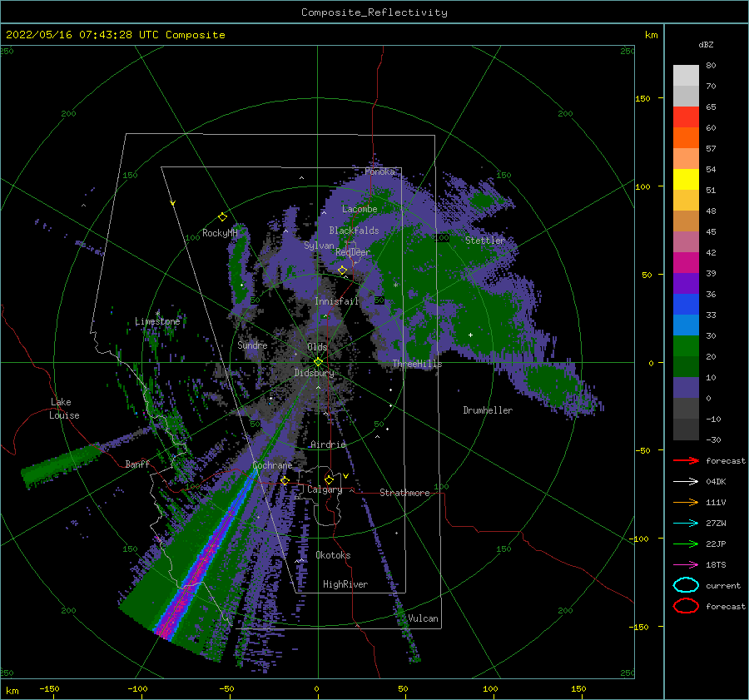Click the Strathmore city label

pos(404,493)
